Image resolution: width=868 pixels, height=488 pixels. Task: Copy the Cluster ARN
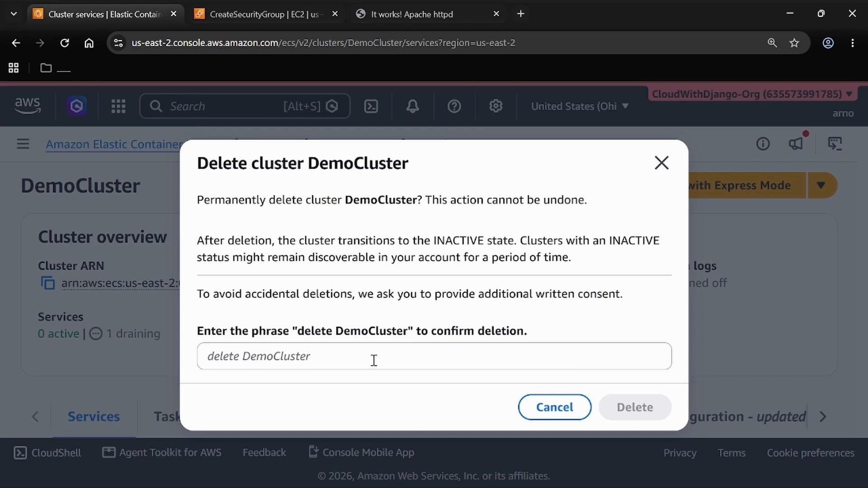[48, 283]
